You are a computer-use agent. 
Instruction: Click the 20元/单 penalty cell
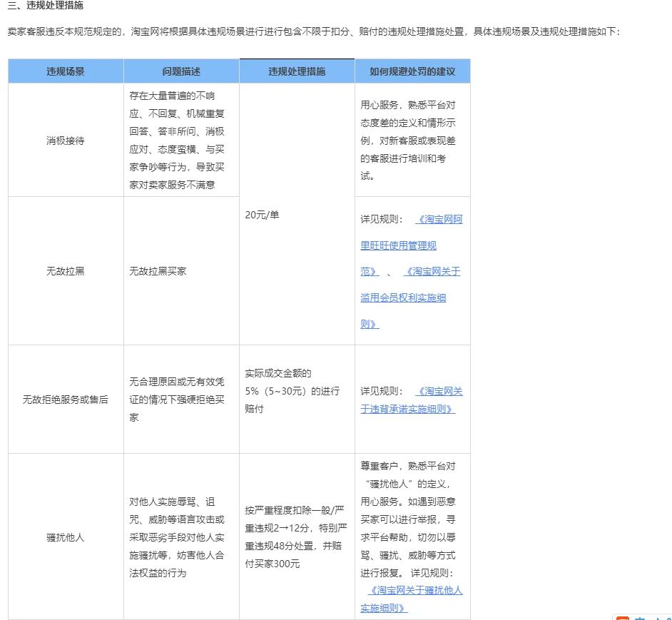pyautogui.click(x=297, y=214)
